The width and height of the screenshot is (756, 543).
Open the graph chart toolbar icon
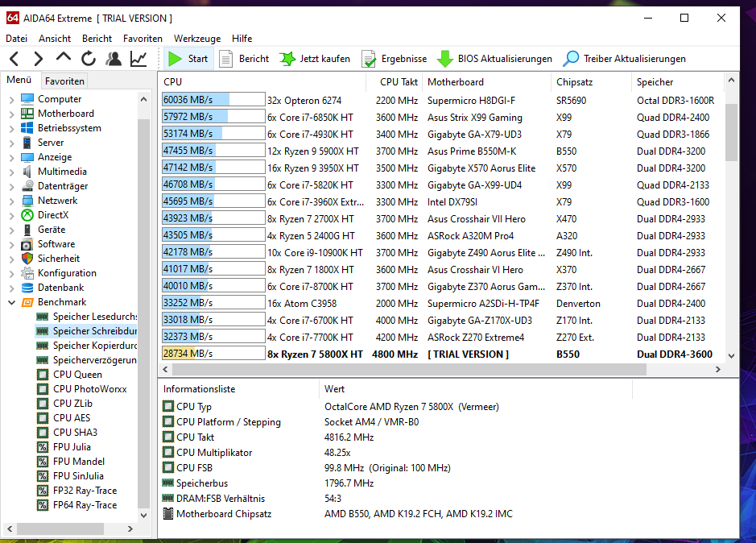coord(138,59)
